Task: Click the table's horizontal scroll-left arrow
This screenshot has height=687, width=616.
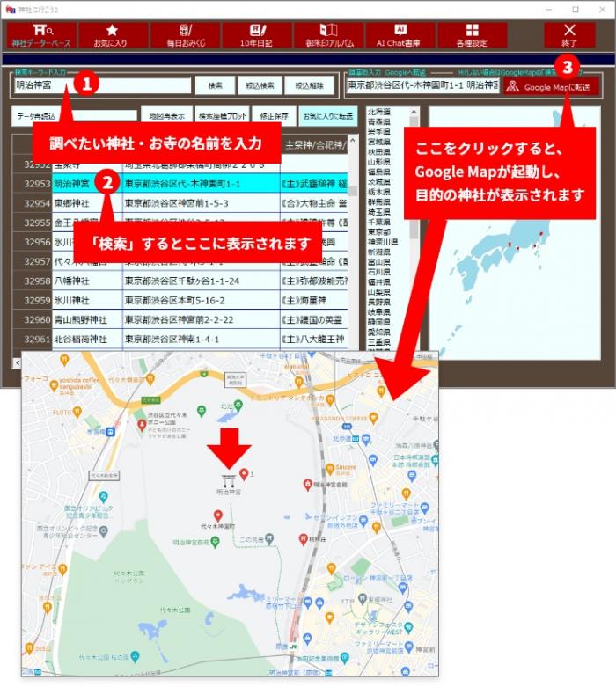Action: [17, 362]
